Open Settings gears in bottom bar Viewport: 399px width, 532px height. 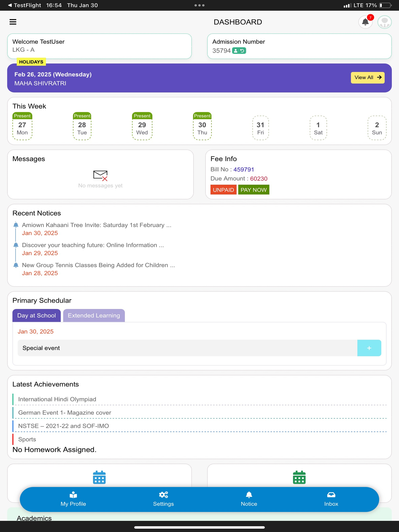coord(163,499)
